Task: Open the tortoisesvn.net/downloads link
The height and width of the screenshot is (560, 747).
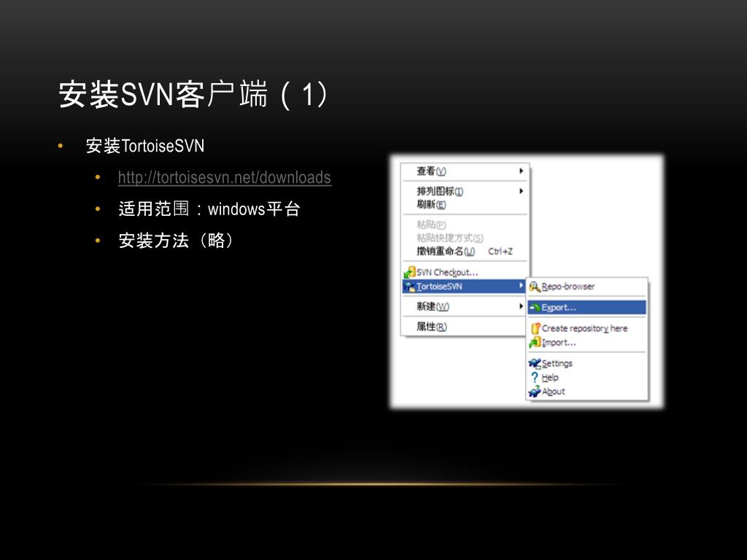Action: pos(225,178)
